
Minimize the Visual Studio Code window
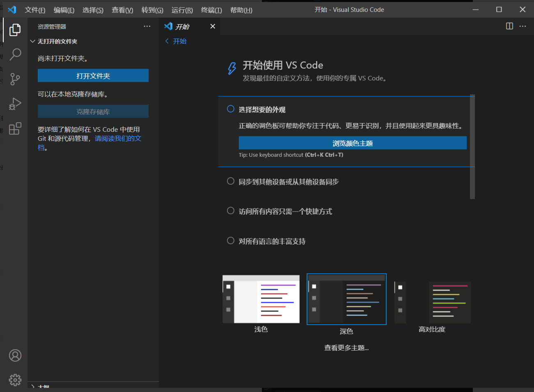[476, 9]
